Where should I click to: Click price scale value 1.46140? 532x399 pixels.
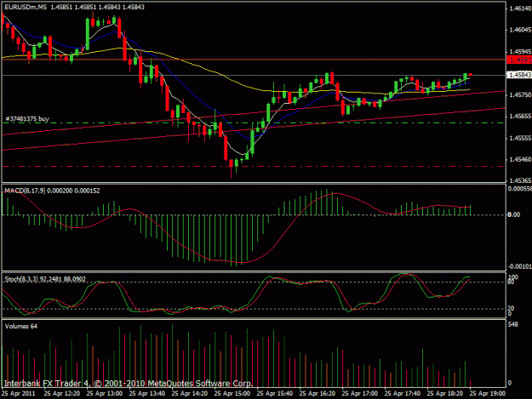520,9
